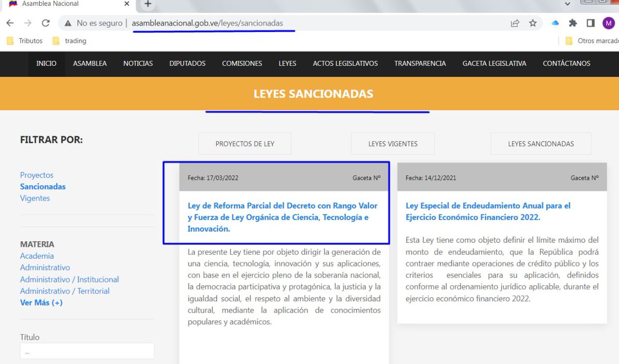The width and height of the screenshot is (619, 364).
Task: Click the Título search input field
Action: click(87, 351)
